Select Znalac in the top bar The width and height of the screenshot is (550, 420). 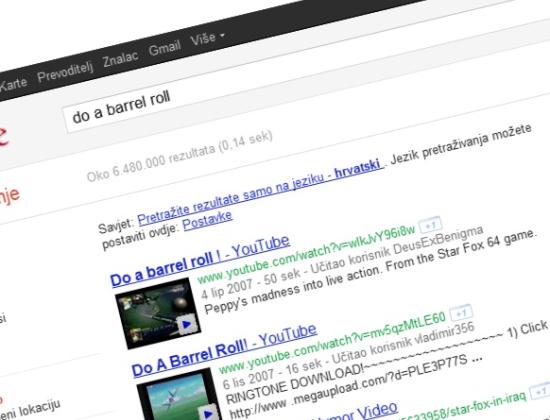[120, 59]
